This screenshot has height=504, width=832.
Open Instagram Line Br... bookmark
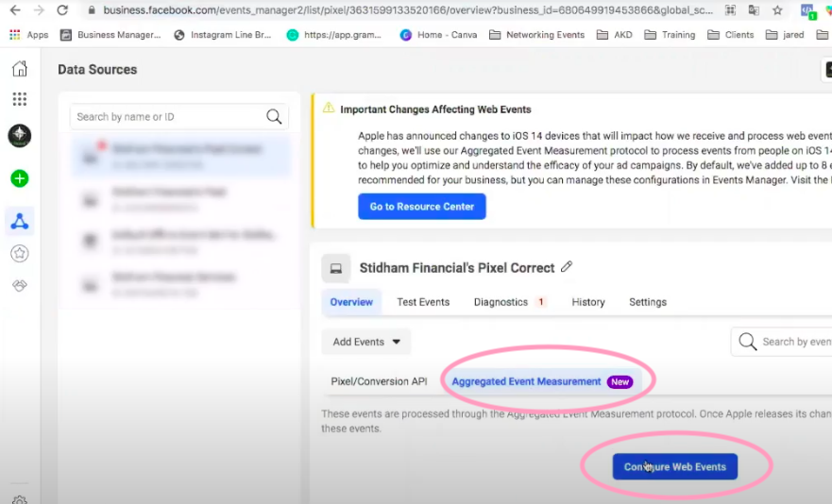[x=223, y=35]
